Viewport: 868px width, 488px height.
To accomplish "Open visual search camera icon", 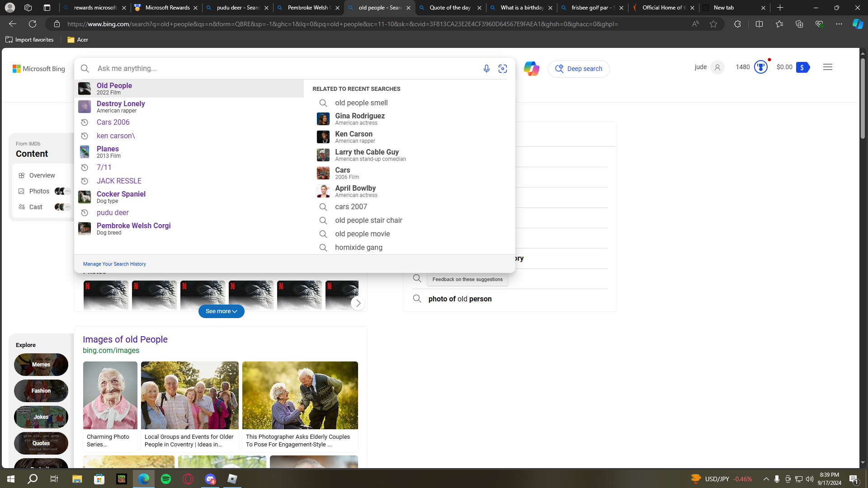I will coord(503,69).
